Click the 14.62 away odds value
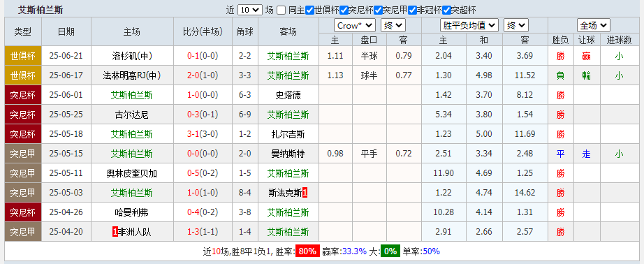The height and width of the screenshot is (264, 644). pyautogui.click(x=525, y=193)
